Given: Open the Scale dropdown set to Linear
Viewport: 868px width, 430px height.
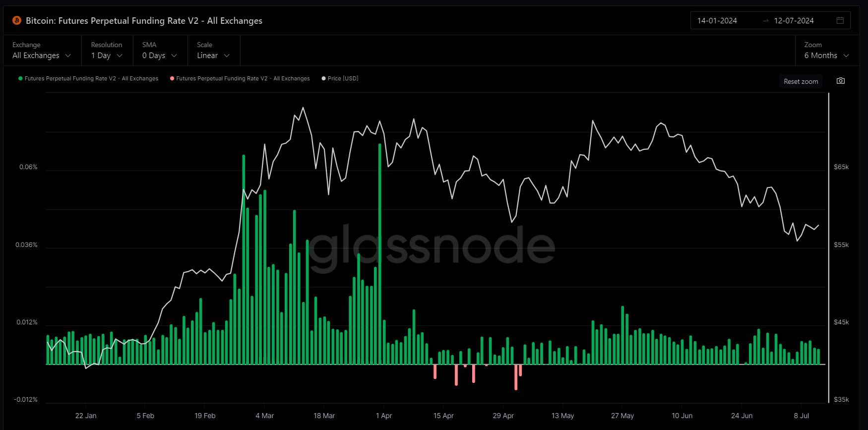Looking at the screenshot, I should [213, 56].
